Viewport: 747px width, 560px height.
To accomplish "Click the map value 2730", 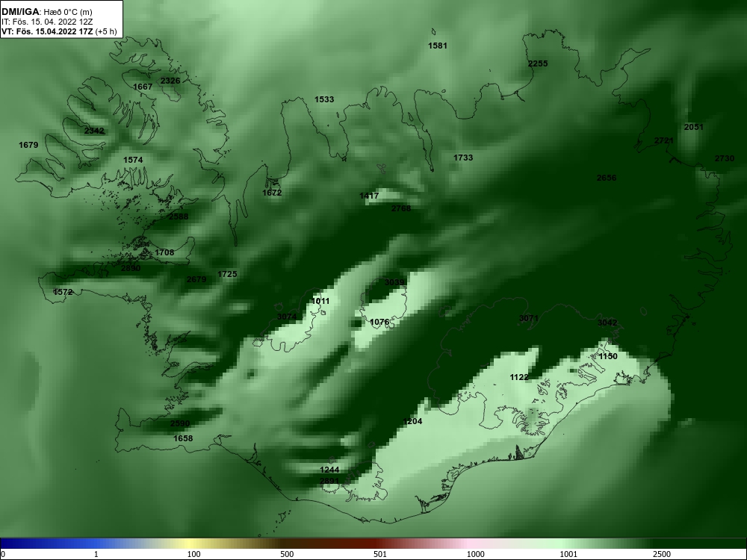I will (724, 158).
